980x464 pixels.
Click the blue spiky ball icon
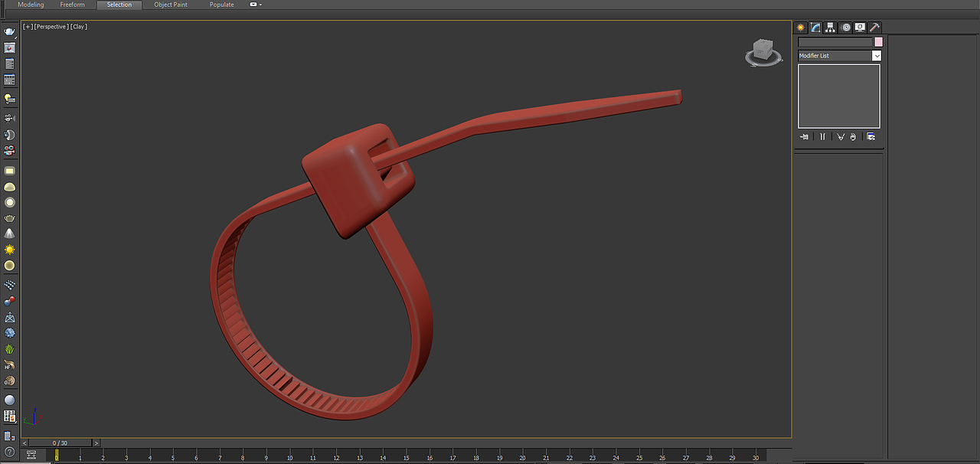click(x=9, y=333)
